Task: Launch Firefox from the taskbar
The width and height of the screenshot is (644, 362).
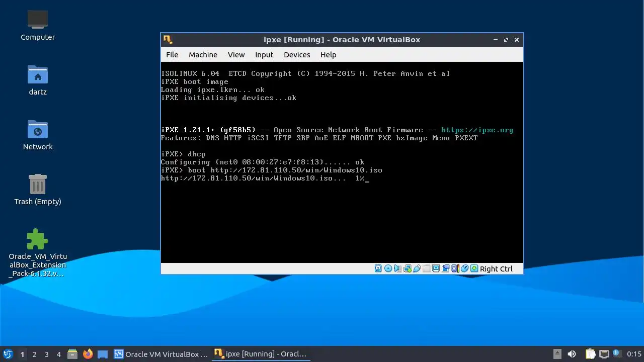Action: click(88, 354)
